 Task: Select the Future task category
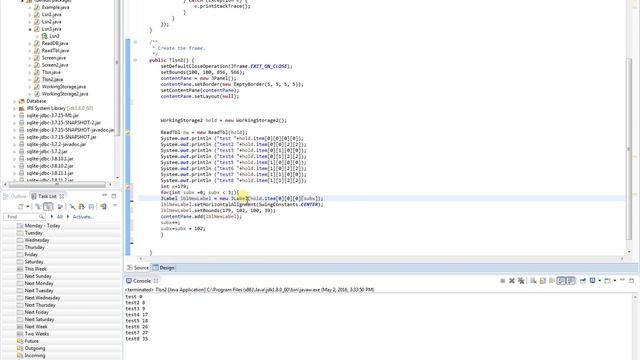tap(31, 341)
